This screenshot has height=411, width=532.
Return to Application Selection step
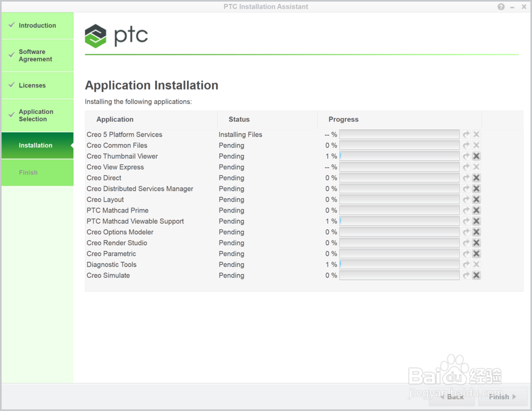pyautogui.click(x=37, y=116)
